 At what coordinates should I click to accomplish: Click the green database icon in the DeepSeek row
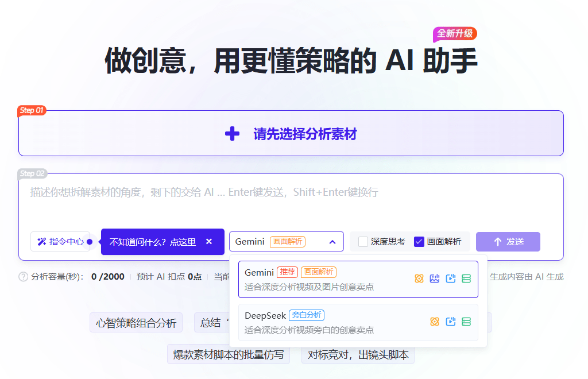click(x=466, y=322)
